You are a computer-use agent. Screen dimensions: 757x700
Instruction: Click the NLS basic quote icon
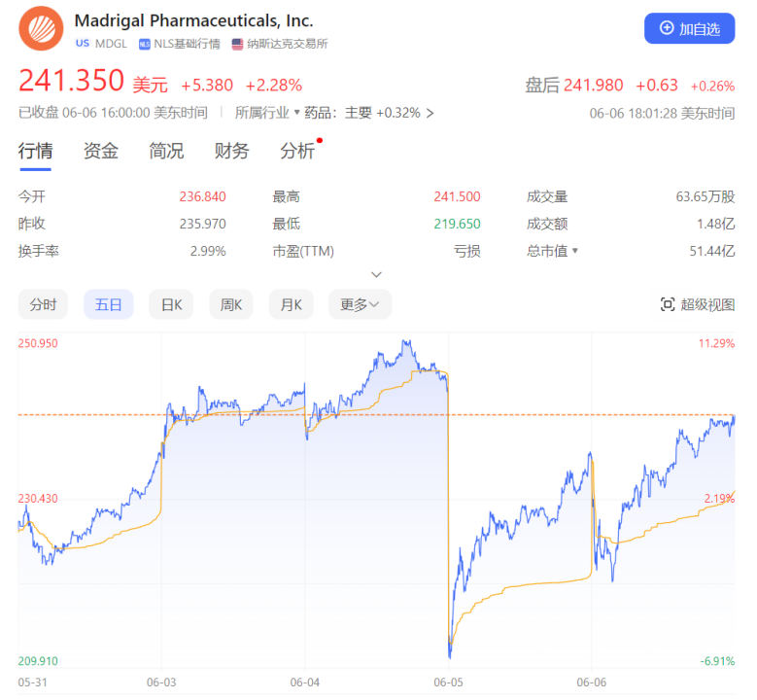click(x=145, y=45)
